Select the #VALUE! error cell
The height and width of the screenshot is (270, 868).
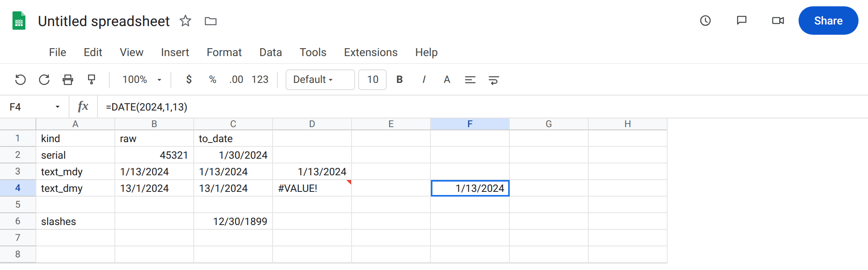312,188
